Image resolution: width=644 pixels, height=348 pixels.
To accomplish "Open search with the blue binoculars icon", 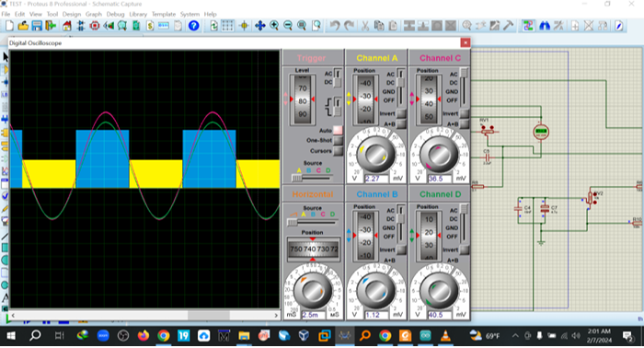I will [x=545, y=26].
